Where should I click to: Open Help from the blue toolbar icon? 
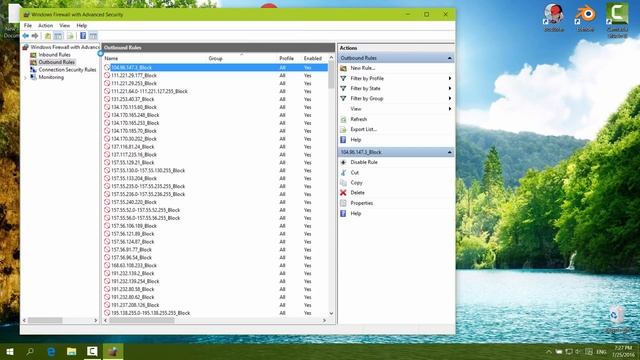click(83, 36)
